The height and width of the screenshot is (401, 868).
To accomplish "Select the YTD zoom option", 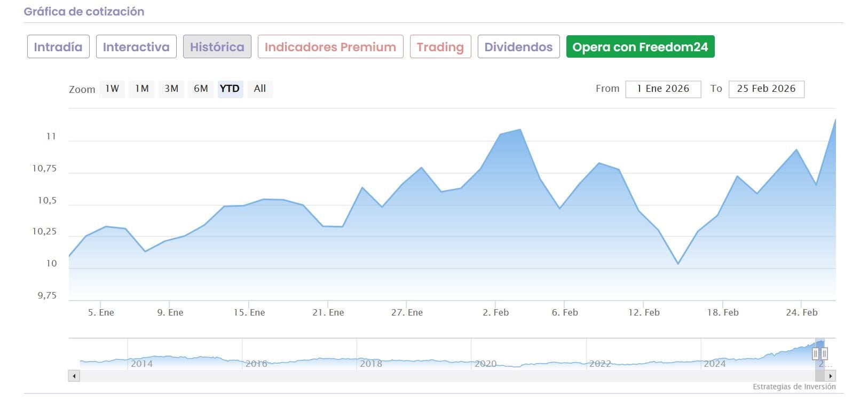I will tap(230, 89).
